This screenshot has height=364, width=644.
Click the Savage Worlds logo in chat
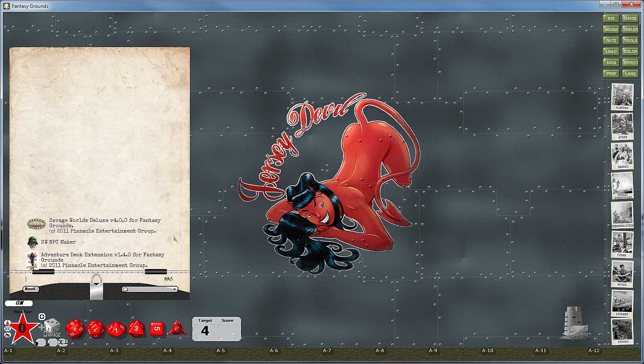click(x=36, y=224)
